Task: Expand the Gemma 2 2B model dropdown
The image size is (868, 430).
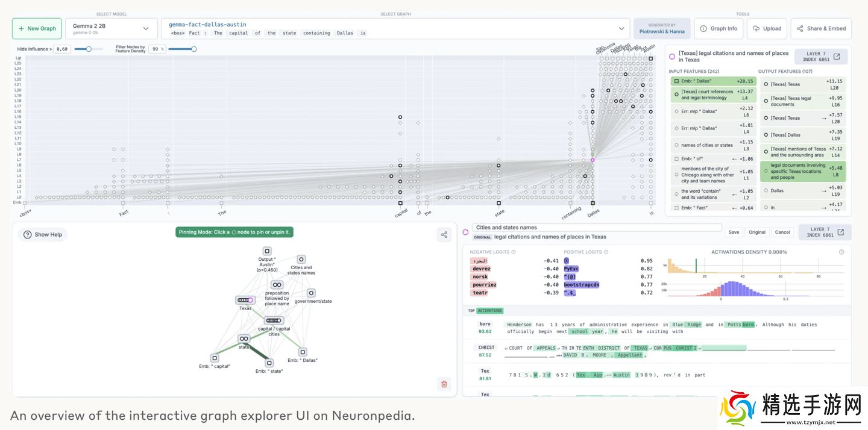Action: pos(112,28)
